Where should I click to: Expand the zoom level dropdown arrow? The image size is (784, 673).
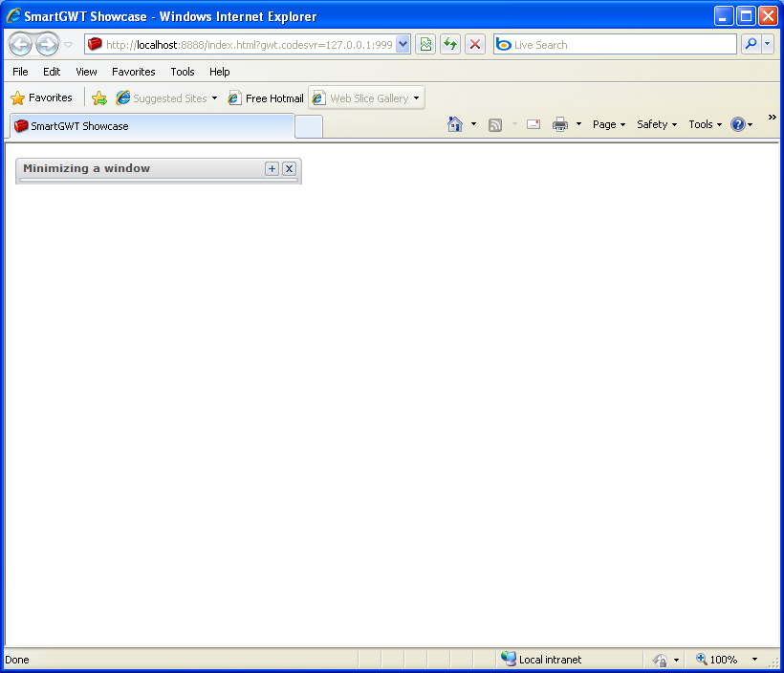point(754,660)
